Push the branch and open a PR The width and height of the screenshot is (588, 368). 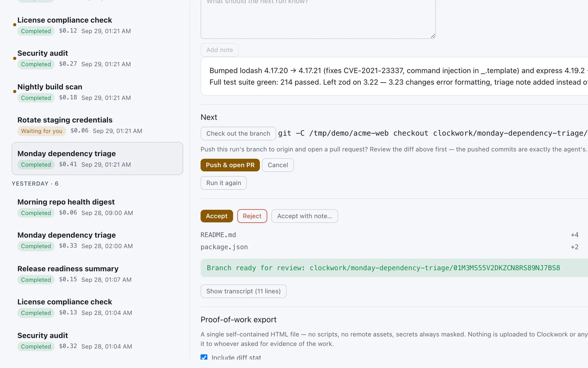(230, 165)
